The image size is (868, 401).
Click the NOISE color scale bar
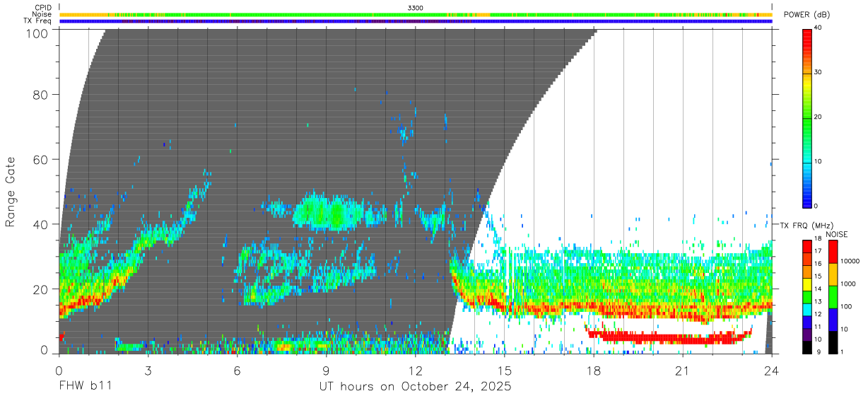832,296
